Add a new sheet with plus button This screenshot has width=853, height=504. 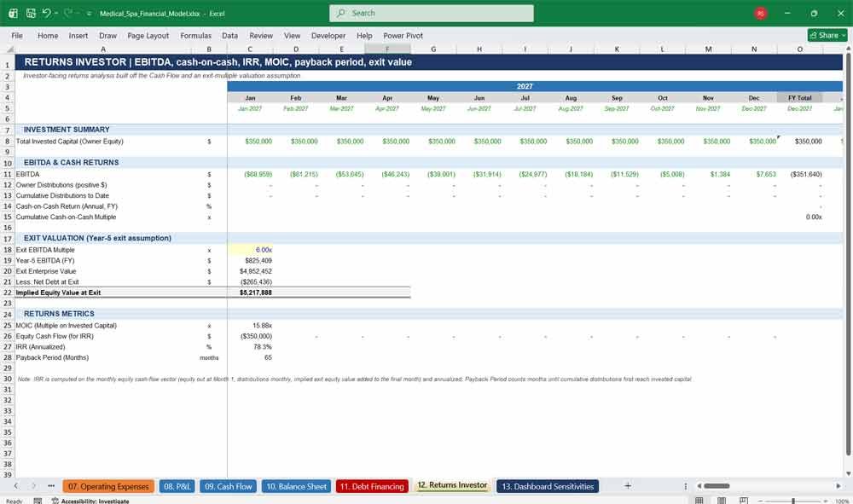(x=628, y=486)
